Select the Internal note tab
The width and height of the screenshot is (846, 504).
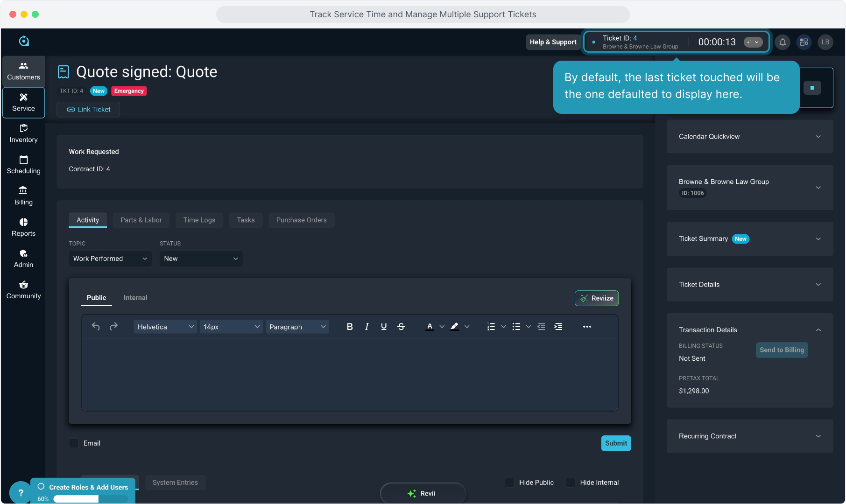(x=135, y=298)
